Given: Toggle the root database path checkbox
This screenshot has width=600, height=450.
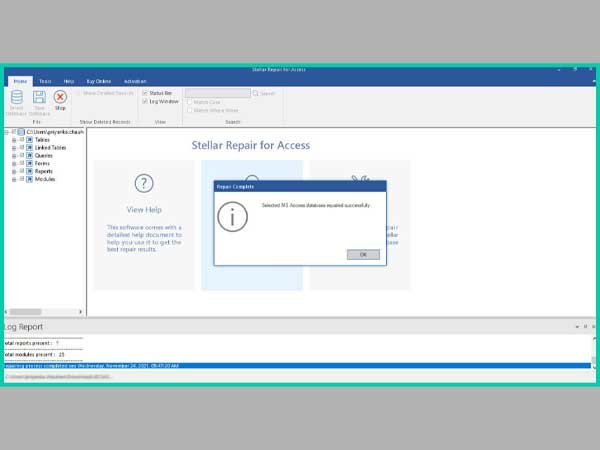Looking at the screenshot, I should (14, 132).
